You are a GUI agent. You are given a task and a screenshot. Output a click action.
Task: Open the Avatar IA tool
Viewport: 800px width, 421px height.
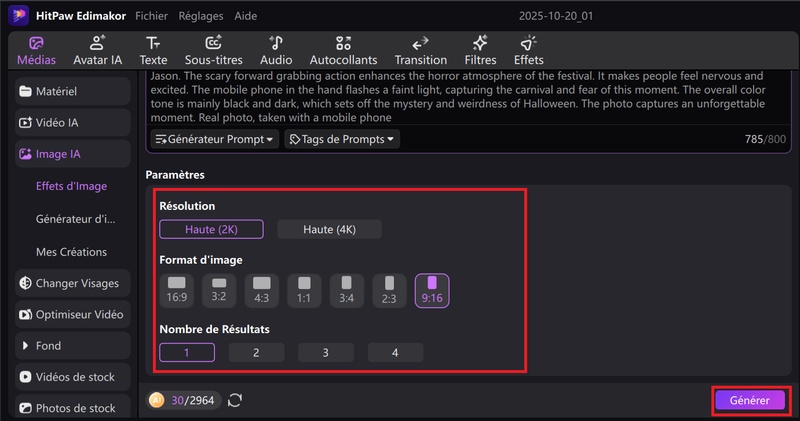[x=97, y=50]
